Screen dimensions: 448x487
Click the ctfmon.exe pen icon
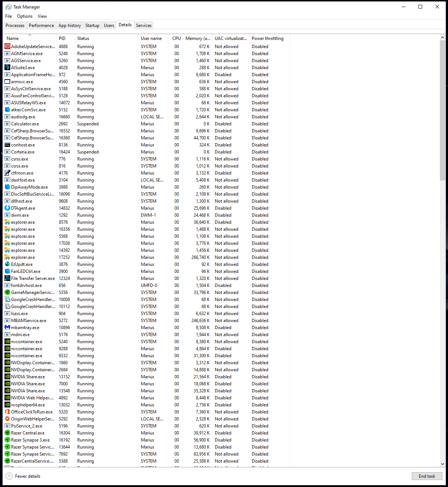(7, 173)
